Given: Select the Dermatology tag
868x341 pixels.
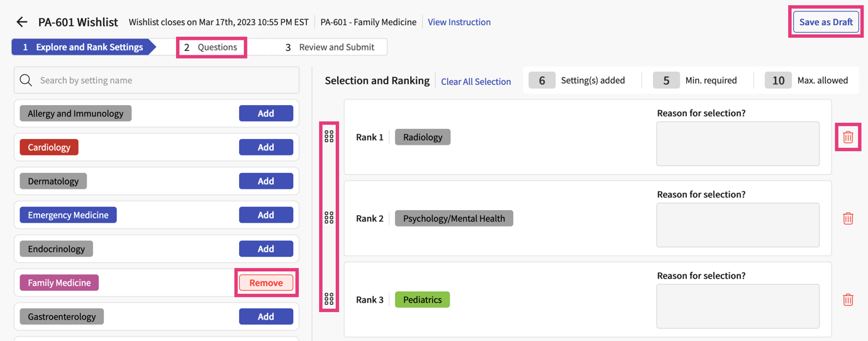Looking at the screenshot, I should pos(53,181).
